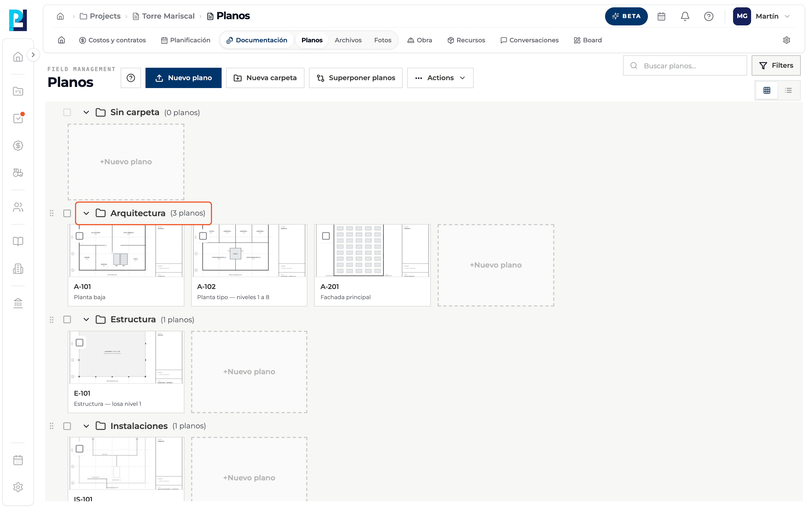Viewport: 812px width, 508px height.
Task: Open the Filters button
Action: (776, 65)
